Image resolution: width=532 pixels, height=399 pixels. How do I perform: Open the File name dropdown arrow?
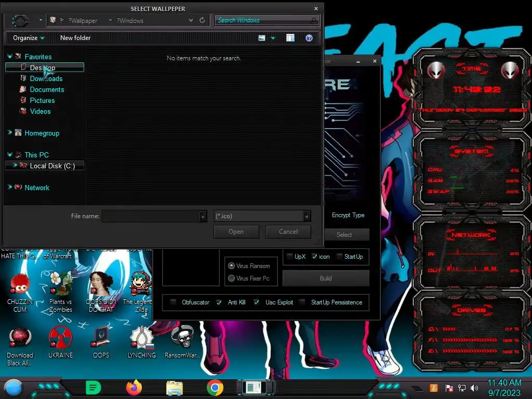coord(203,216)
